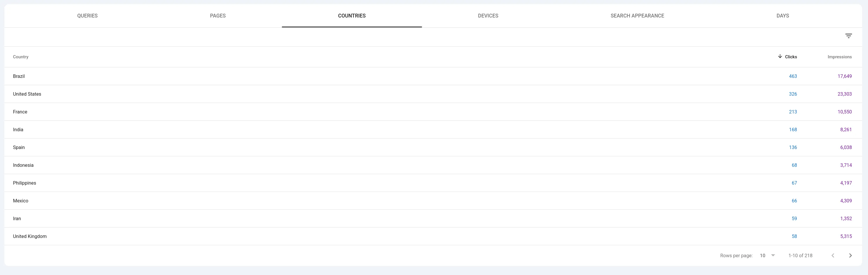Open the Search Appearance tab
868x275 pixels.
637,16
